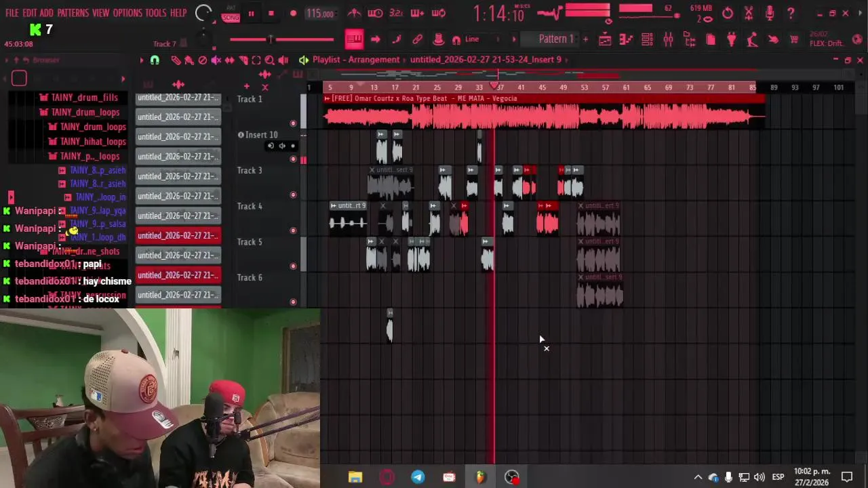Open undo history circular arrow icon
Image resolution: width=868 pixels, height=488 pixels.
tap(728, 13)
